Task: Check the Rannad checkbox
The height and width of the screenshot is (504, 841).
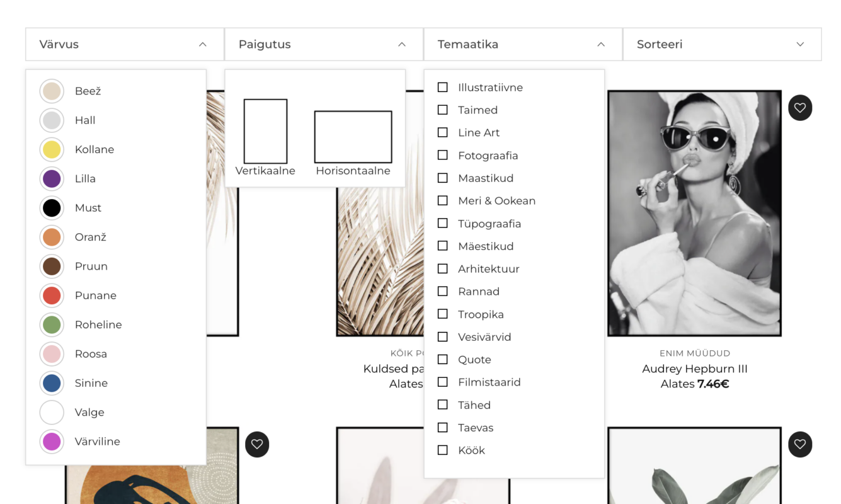Action: click(x=443, y=291)
